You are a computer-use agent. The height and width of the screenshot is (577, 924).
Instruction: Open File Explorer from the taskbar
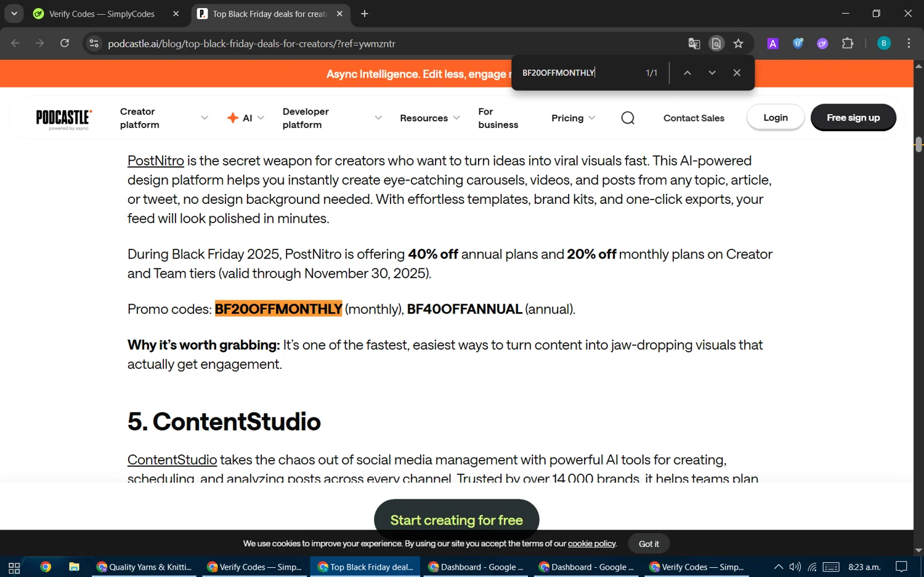(74, 567)
